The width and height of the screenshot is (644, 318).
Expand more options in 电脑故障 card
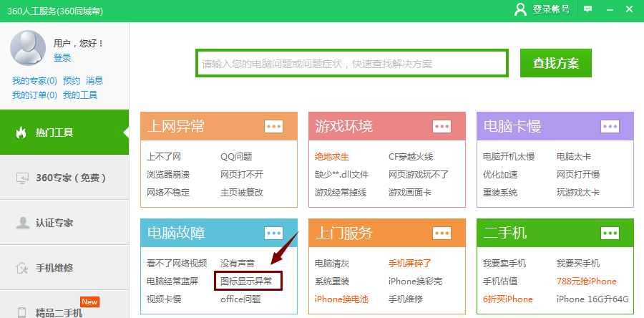273,233
